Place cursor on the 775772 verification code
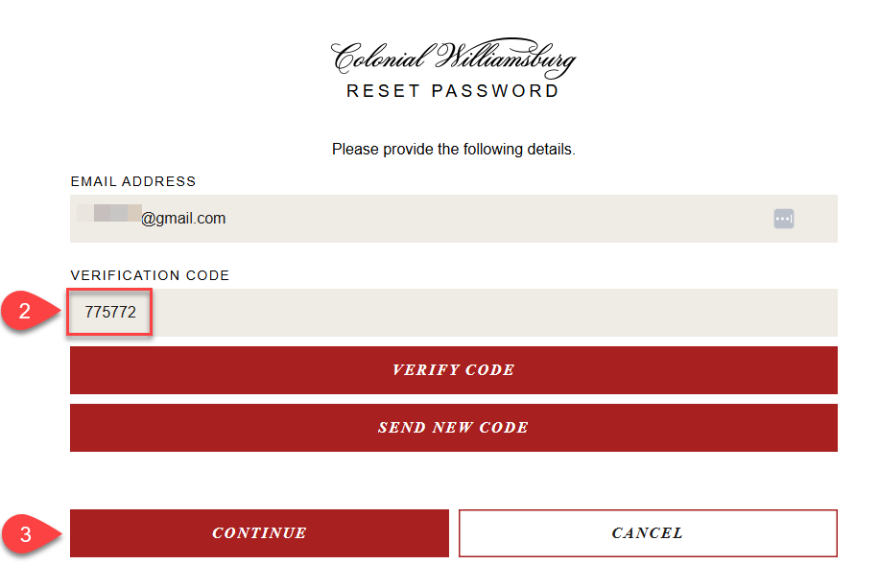Viewport: 879px width, 588px height. coord(110,312)
